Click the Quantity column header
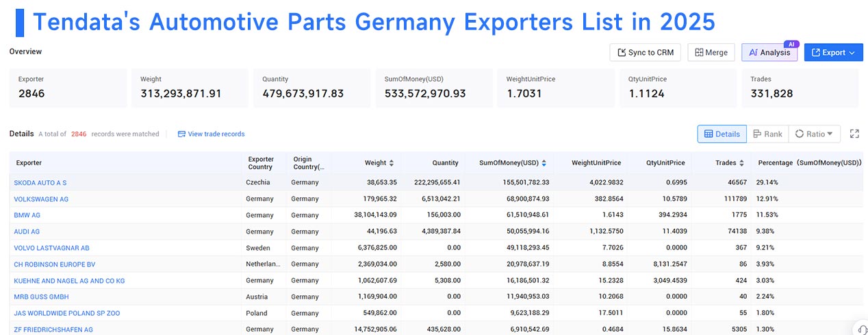 (446, 163)
